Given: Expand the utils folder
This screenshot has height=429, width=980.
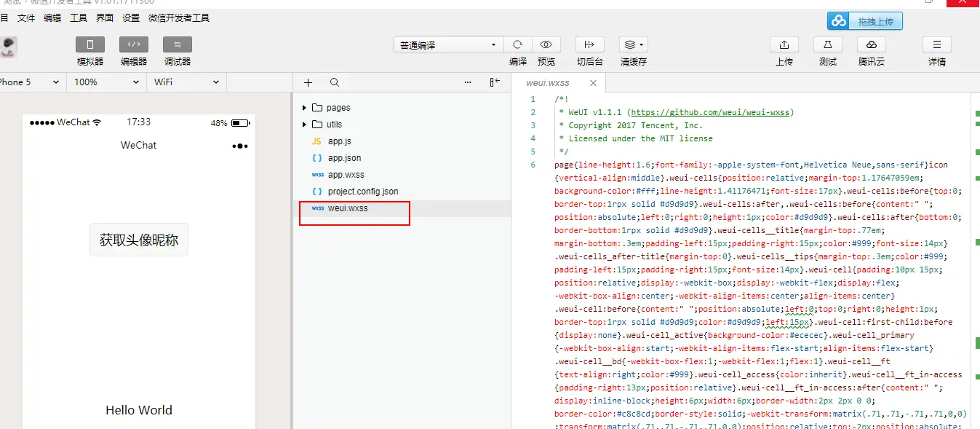Looking at the screenshot, I should [x=305, y=125].
